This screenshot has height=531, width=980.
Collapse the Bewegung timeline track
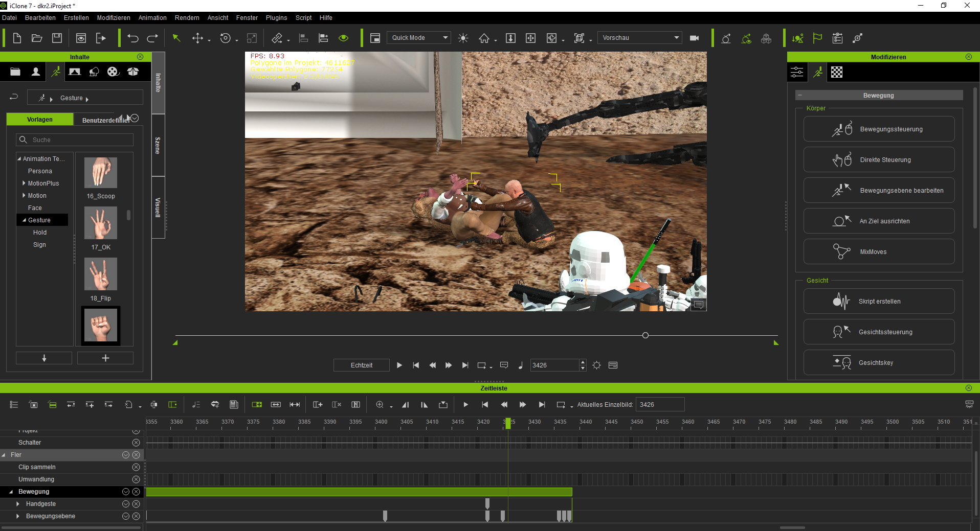[x=11, y=492]
